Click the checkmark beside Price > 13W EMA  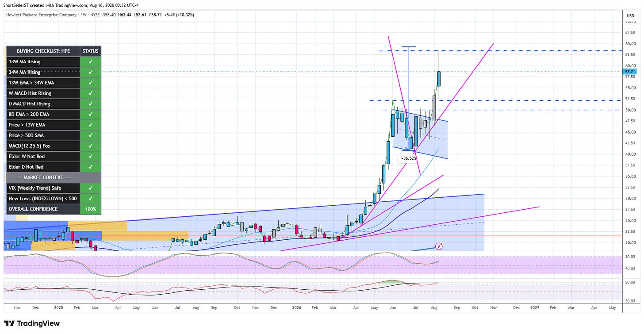coord(91,125)
